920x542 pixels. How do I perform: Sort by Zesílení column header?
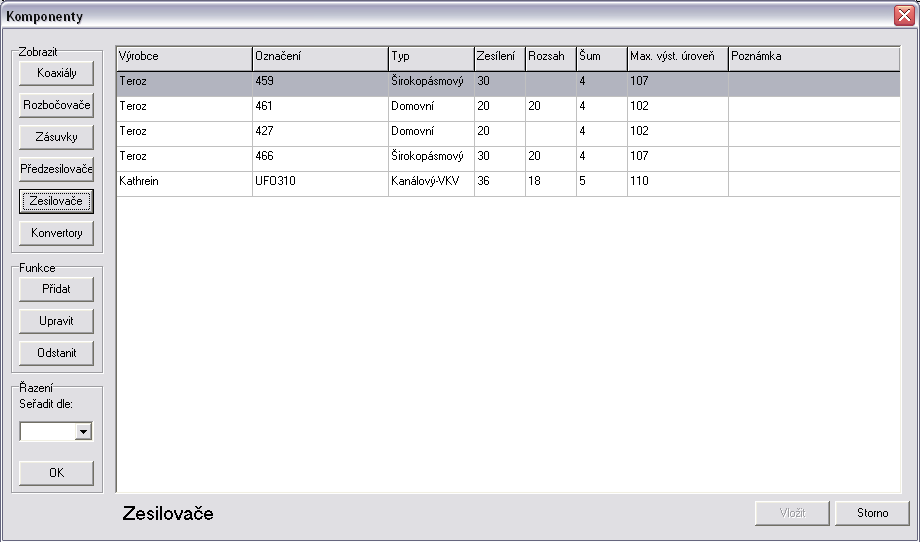click(500, 59)
